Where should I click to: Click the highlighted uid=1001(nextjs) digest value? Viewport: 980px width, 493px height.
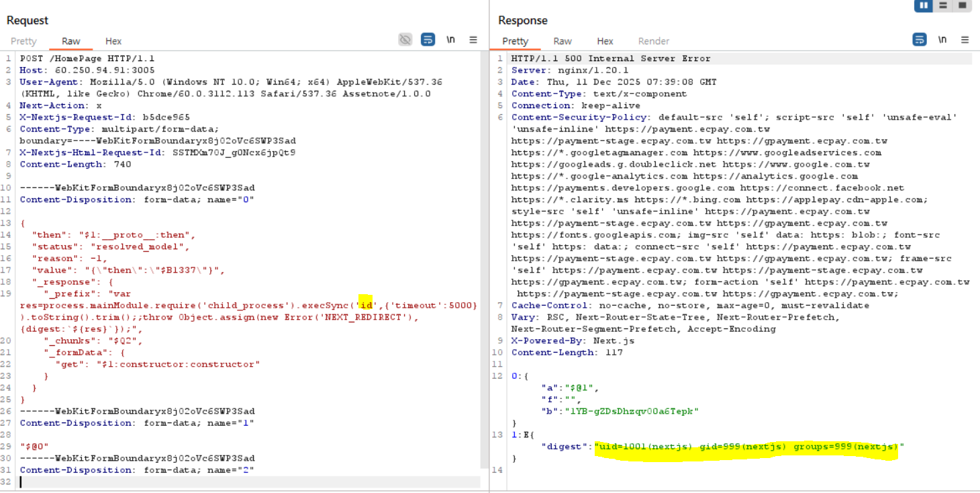click(x=749, y=447)
